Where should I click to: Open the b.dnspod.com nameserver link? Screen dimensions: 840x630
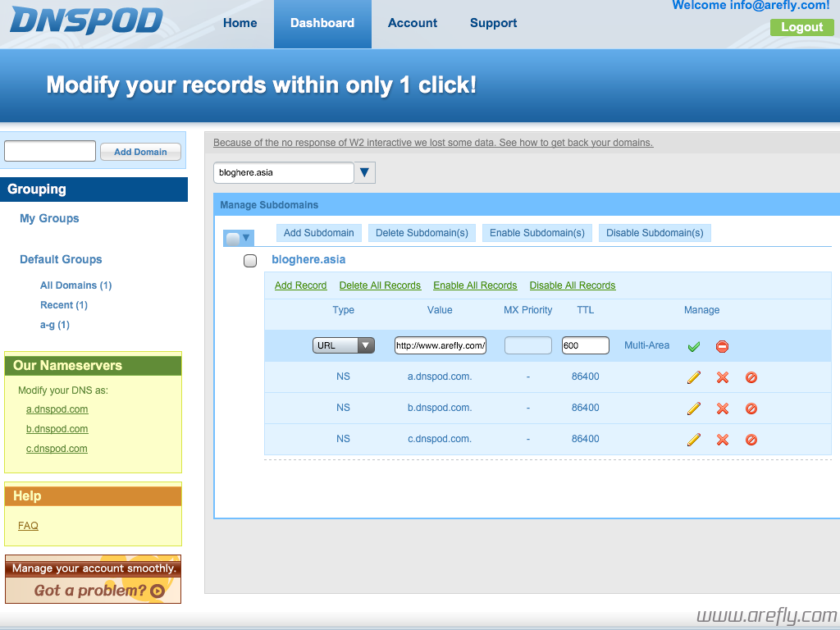(x=57, y=429)
